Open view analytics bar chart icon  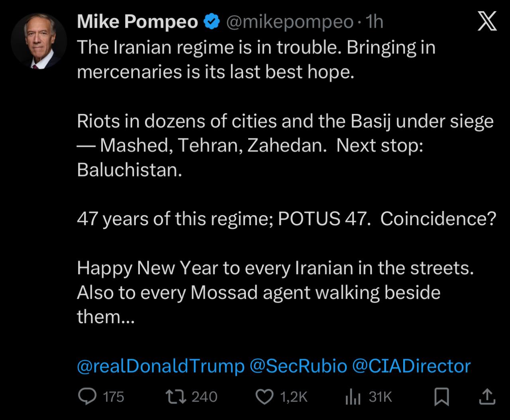click(x=352, y=396)
